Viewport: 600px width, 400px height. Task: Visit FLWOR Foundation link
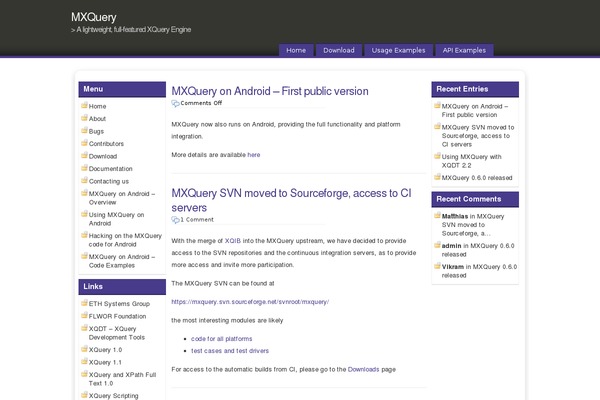click(x=117, y=316)
